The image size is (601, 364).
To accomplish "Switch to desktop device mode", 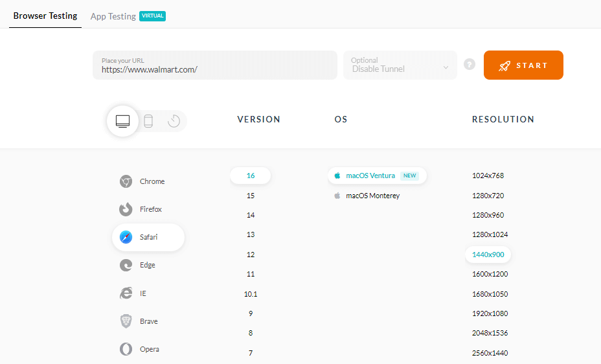I will tap(123, 121).
